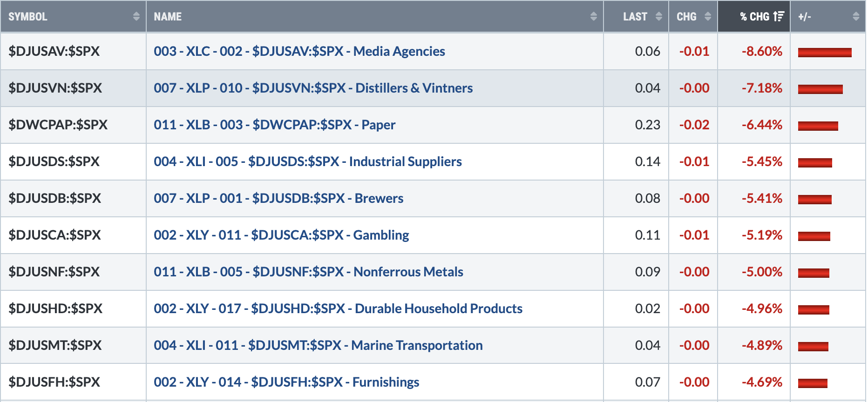Viewport: 868px width, 402px height.
Task: Sort table by SYMBOL column arrows
Action: point(136,16)
